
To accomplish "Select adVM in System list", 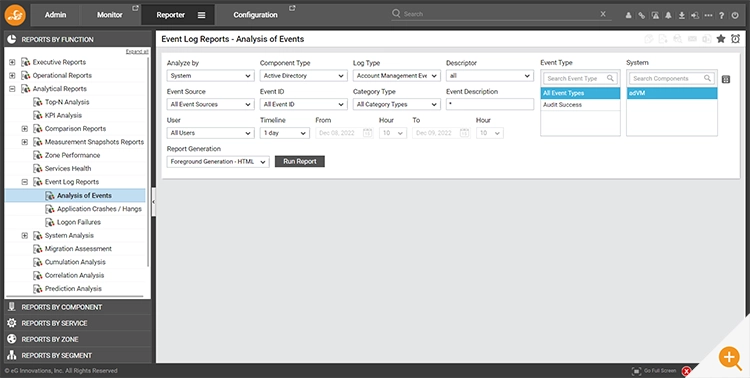I will point(672,93).
